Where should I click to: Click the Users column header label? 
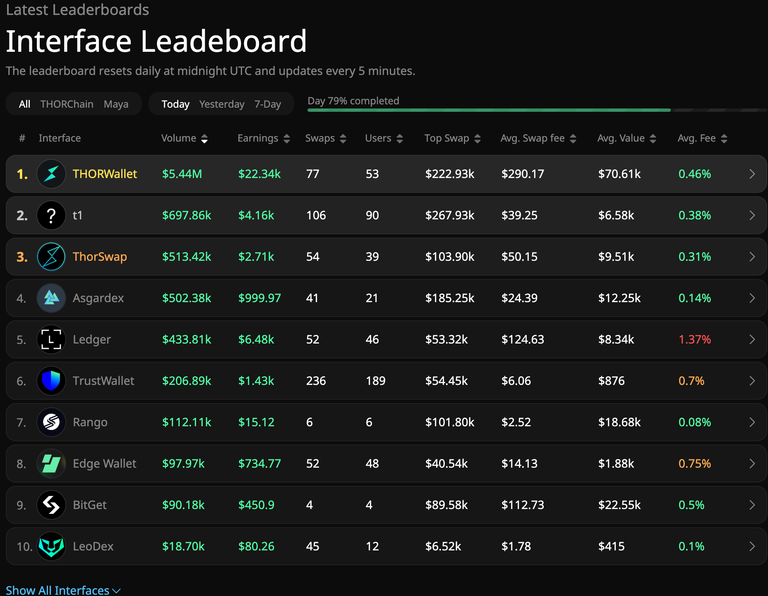[x=378, y=138]
